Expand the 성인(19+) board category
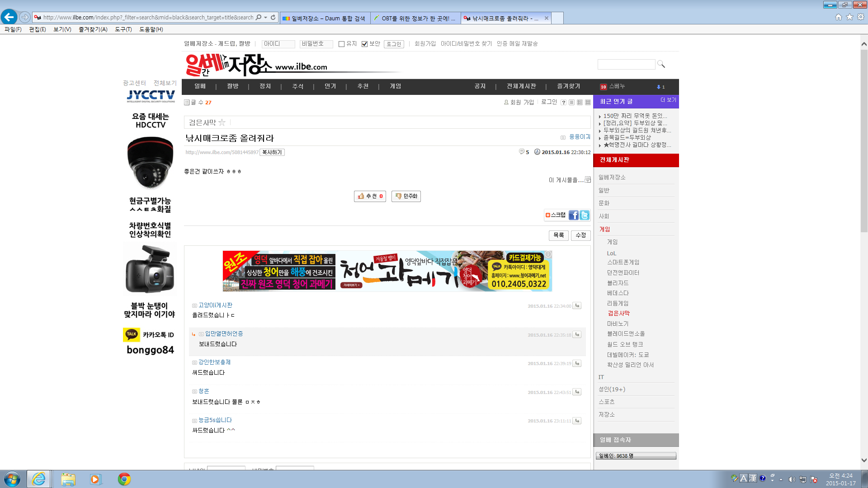 [x=612, y=389]
